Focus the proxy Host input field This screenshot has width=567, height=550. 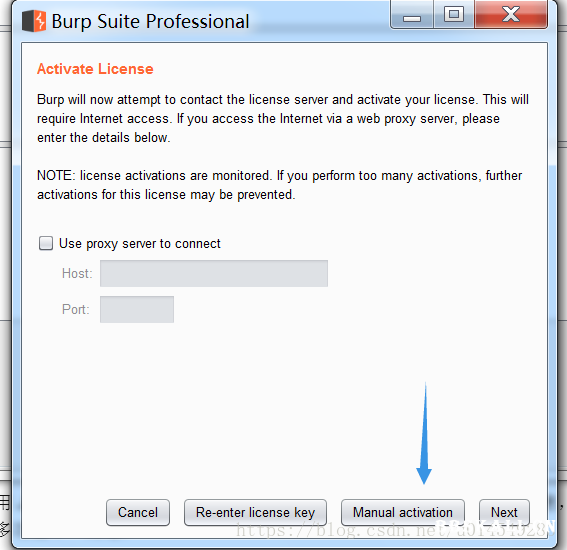[x=214, y=273]
